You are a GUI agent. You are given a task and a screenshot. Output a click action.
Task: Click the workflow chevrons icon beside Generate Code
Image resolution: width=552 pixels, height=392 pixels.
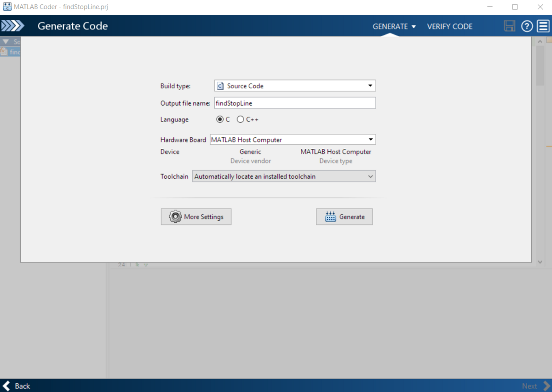(x=12, y=26)
